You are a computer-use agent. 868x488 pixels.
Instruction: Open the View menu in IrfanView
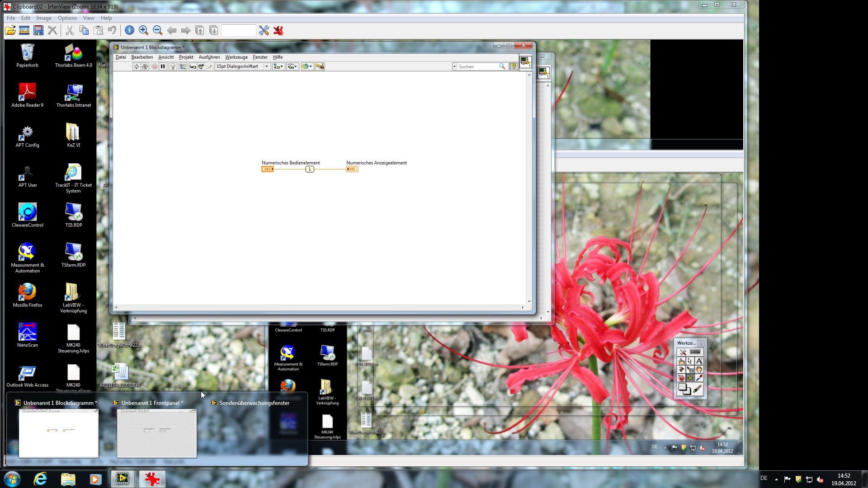click(x=89, y=18)
